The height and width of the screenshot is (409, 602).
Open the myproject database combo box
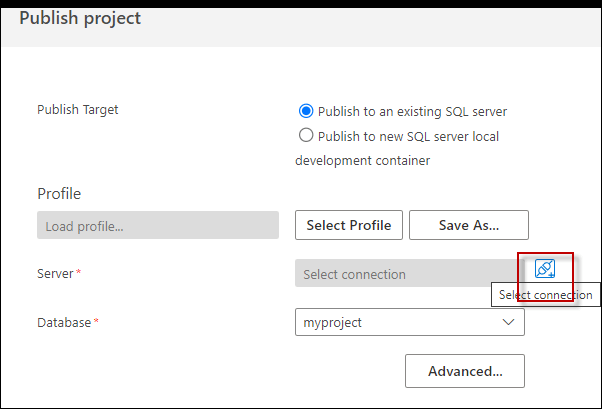400,322
